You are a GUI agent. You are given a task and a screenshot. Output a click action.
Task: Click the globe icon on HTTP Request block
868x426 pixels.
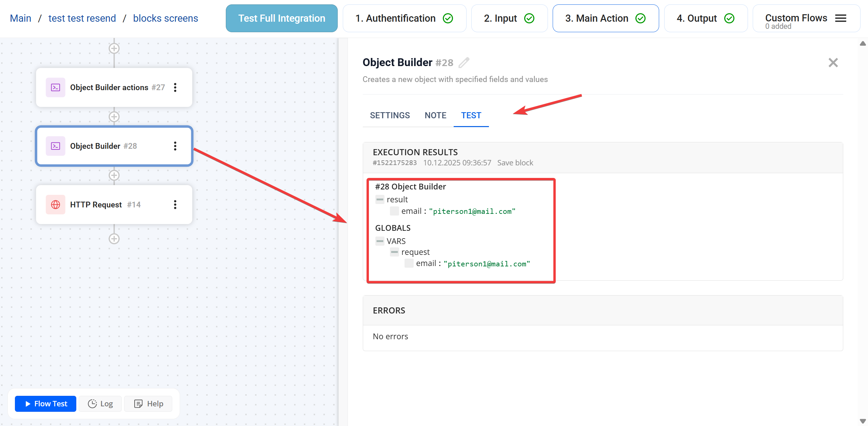point(56,205)
